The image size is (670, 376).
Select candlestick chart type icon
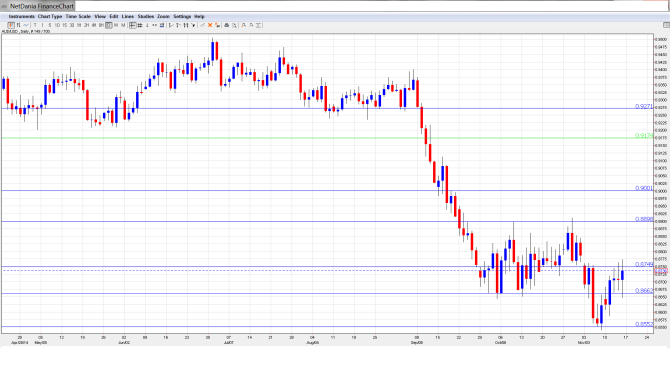11,25
